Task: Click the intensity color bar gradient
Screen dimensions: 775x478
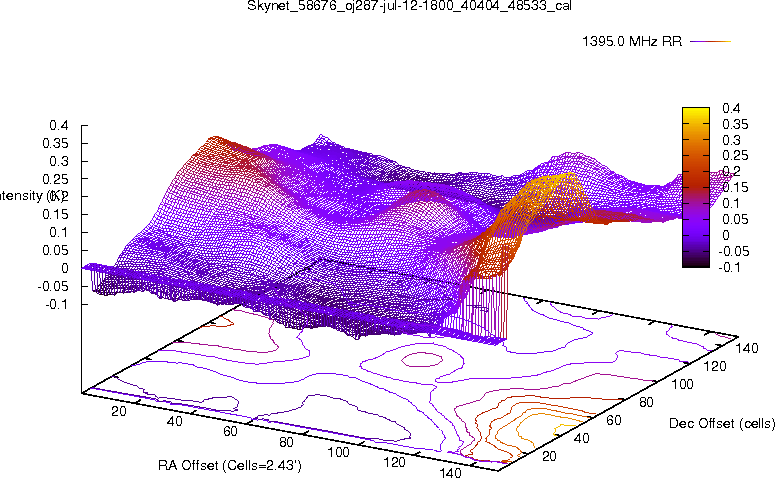Action: (695, 187)
